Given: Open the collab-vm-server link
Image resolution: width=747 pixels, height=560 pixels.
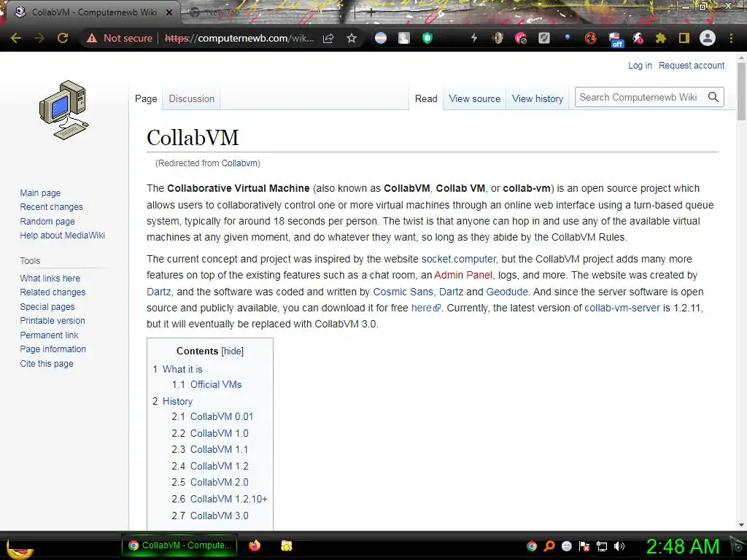Looking at the screenshot, I should tap(622, 308).
